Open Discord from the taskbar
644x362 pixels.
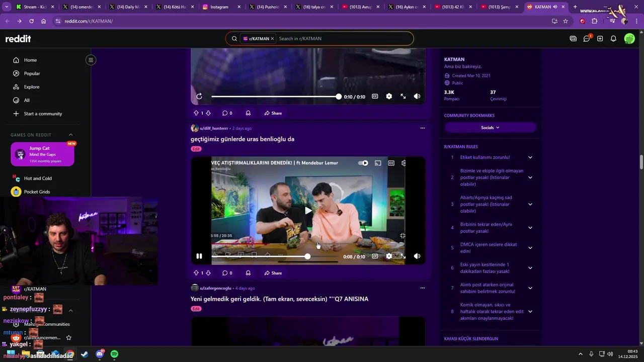[100, 354]
